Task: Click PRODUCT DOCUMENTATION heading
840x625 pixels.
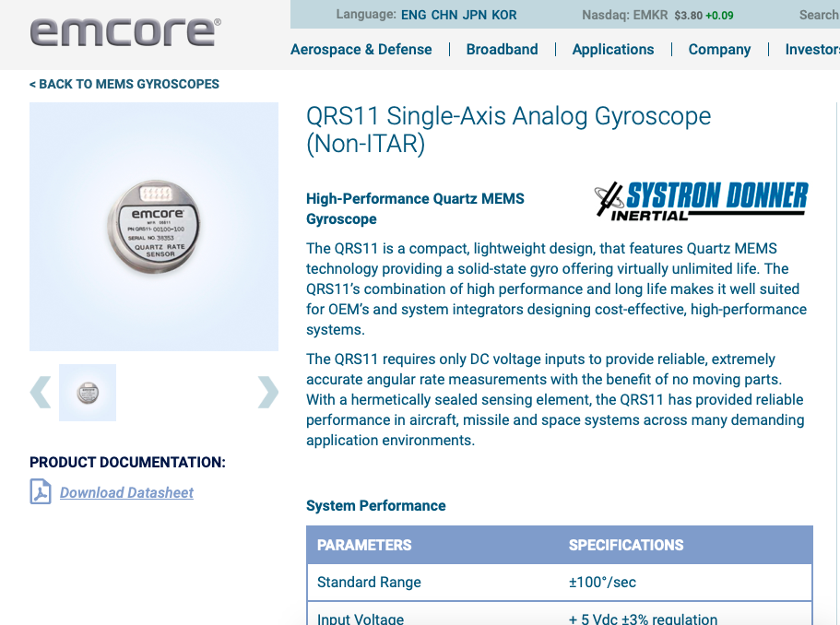Action: point(127,462)
